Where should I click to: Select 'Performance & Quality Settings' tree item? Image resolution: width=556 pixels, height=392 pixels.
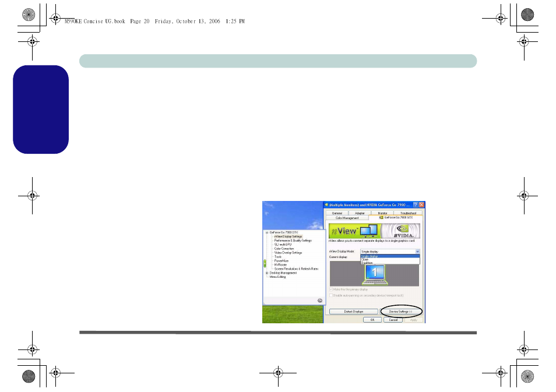[293, 240]
